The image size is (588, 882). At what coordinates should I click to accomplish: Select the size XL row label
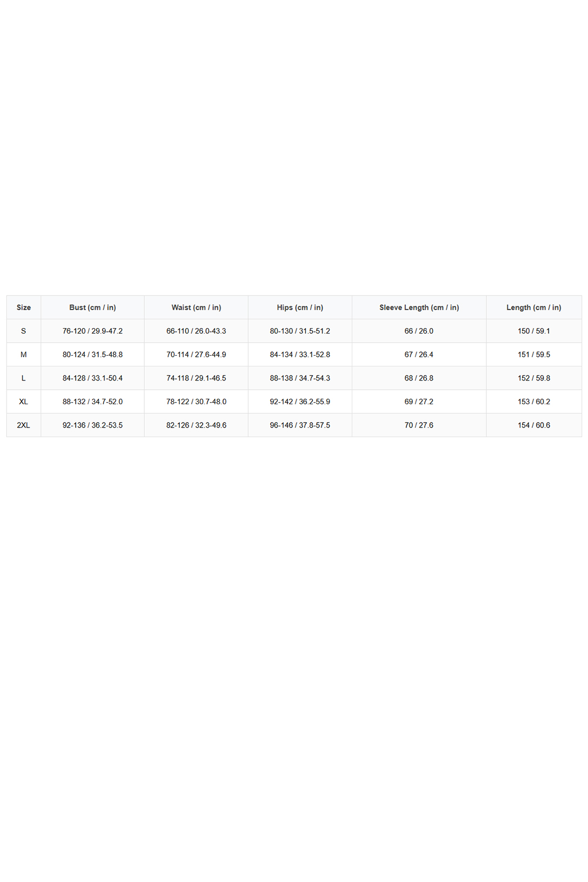point(24,402)
